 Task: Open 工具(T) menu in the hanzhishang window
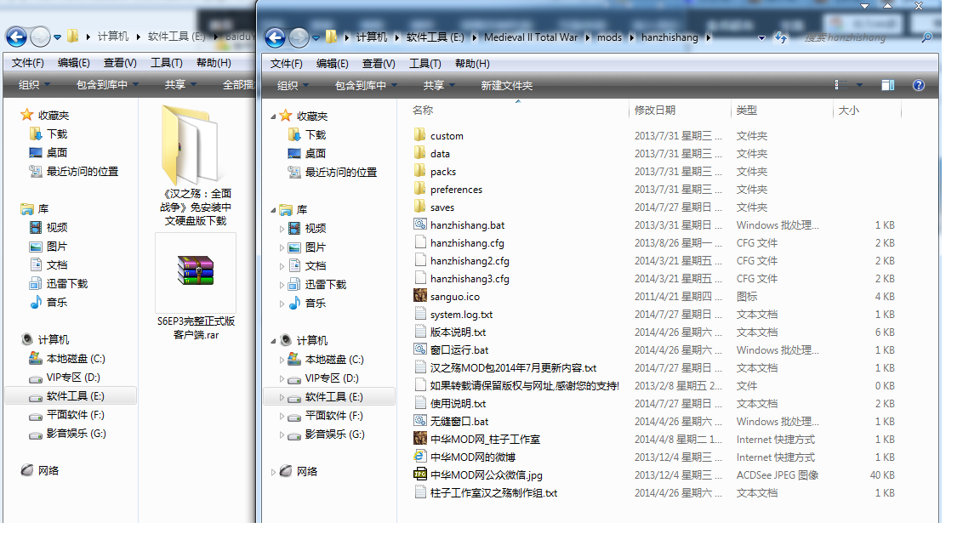tap(424, 64)
